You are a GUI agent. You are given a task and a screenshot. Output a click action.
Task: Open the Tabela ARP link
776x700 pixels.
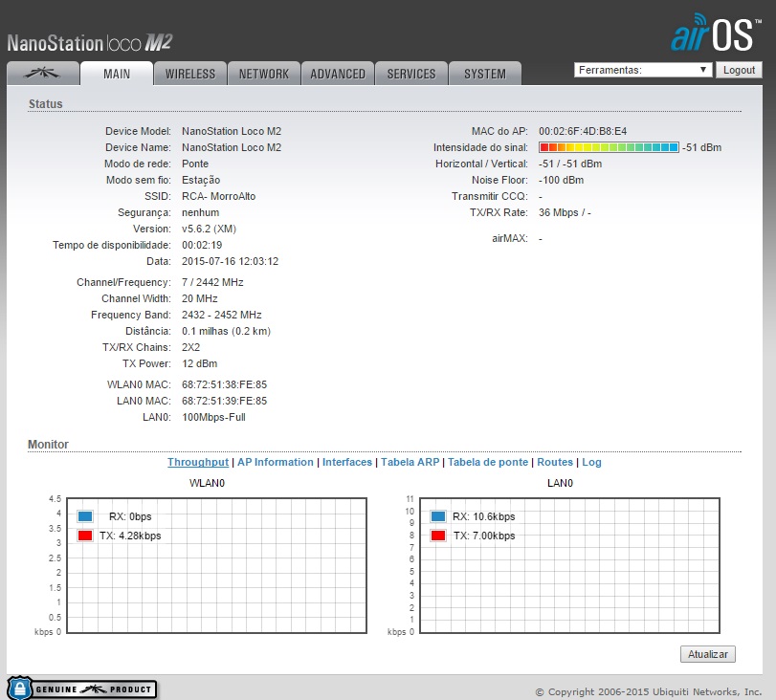tap(410, 462)
